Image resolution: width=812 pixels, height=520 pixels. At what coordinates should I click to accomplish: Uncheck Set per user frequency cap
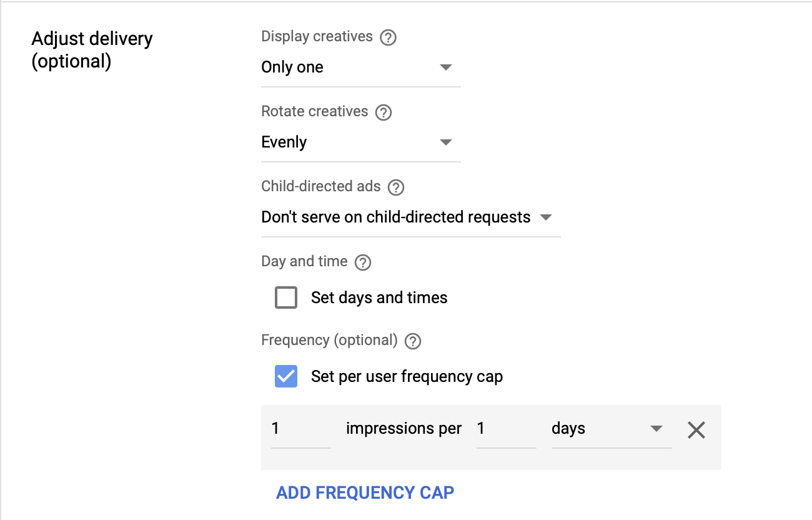(286, 376)
